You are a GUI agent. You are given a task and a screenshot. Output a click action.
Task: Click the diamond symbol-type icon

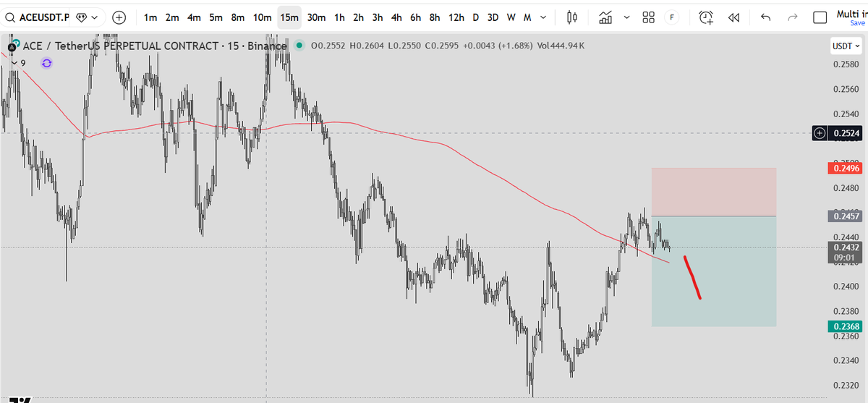pos(81,17)
